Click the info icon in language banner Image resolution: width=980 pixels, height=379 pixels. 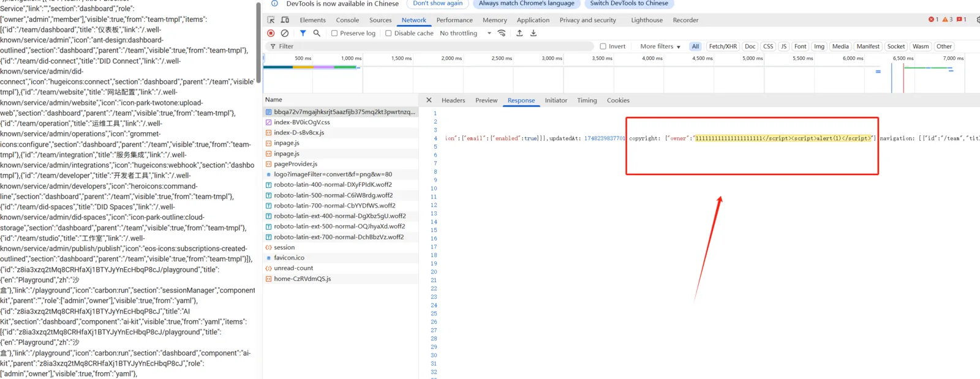coord(274,4)
